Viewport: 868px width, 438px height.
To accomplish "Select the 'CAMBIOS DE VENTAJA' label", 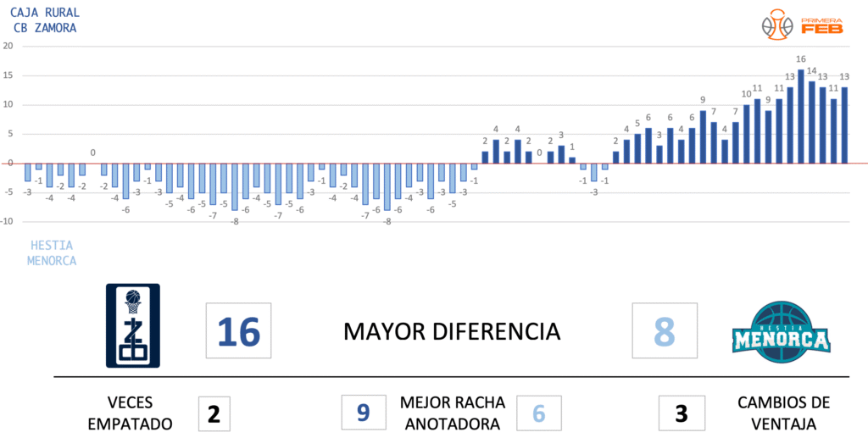I will pyautogui.click(x=783, y=413).
